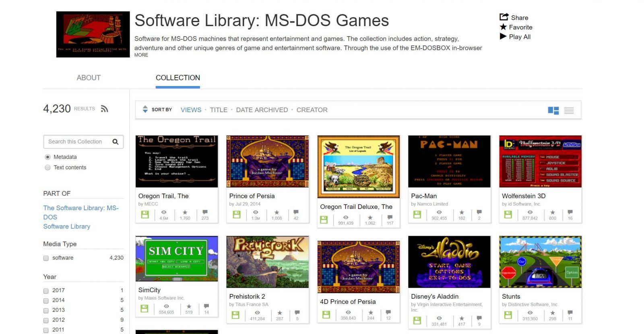644x334 pixels.
Task: Select the Metadata radio button
Action: [48, 157]
